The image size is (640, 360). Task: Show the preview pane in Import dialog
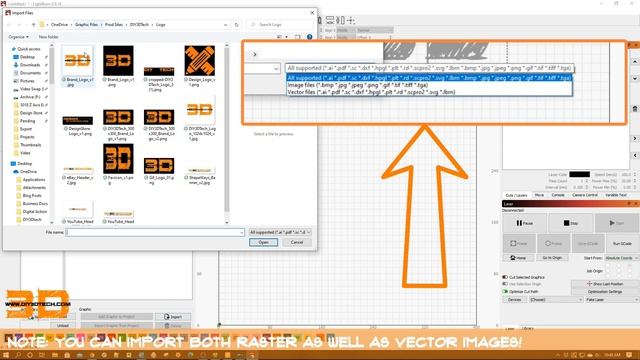pyautogui.click(x=298, y=37)
